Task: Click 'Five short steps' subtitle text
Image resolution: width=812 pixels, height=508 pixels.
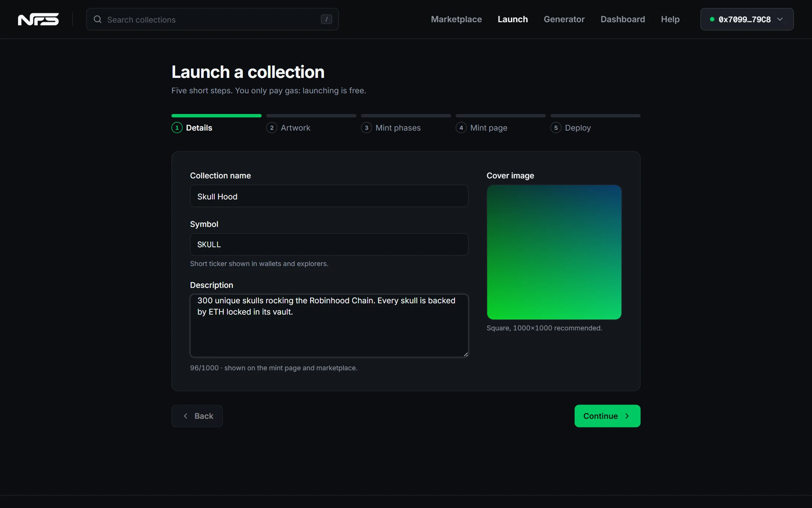Action: point(269,91)
